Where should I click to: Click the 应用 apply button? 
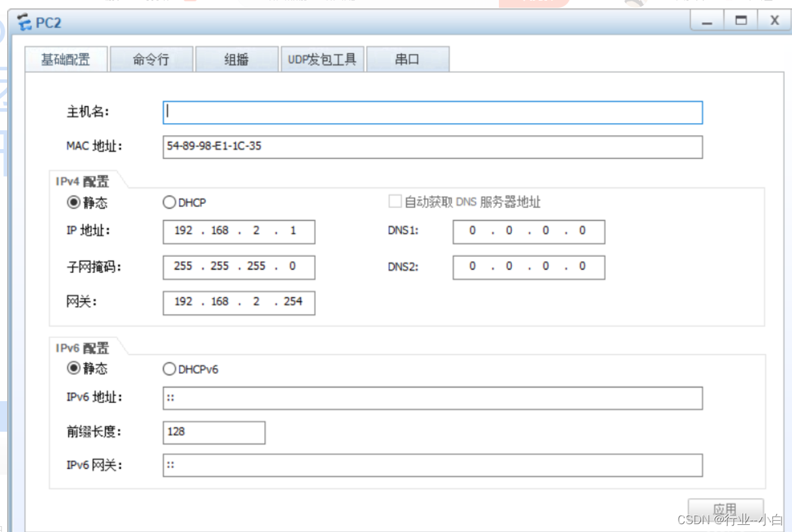coord(726,509)
